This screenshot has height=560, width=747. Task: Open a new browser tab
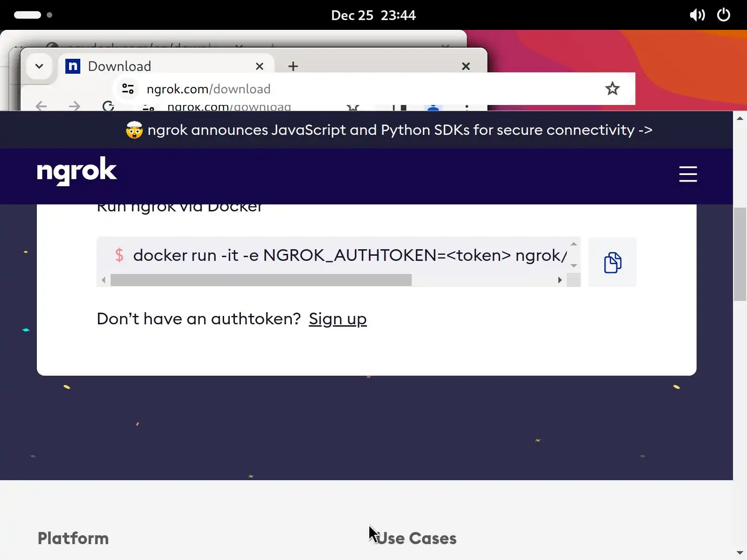[x=293, y=66]
